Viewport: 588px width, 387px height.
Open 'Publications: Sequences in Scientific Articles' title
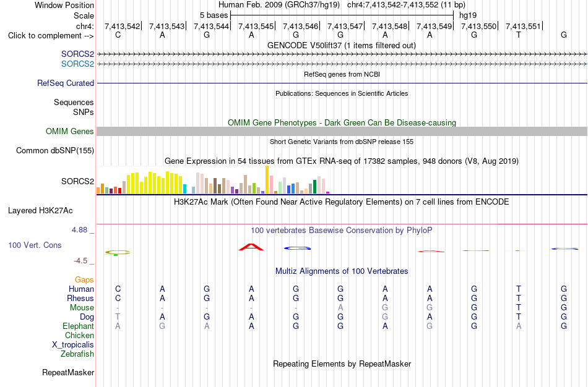[342, 93]
